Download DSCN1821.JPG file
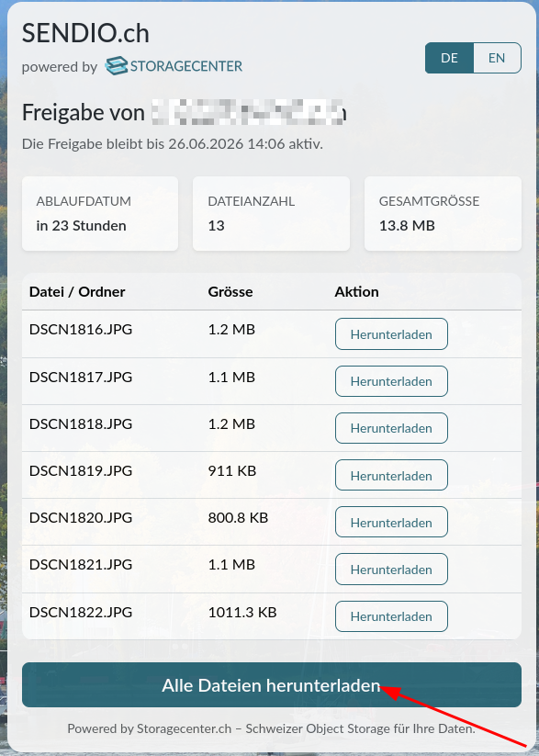The width and height of the screenshot is (539, 756). [x=391, y=570]
